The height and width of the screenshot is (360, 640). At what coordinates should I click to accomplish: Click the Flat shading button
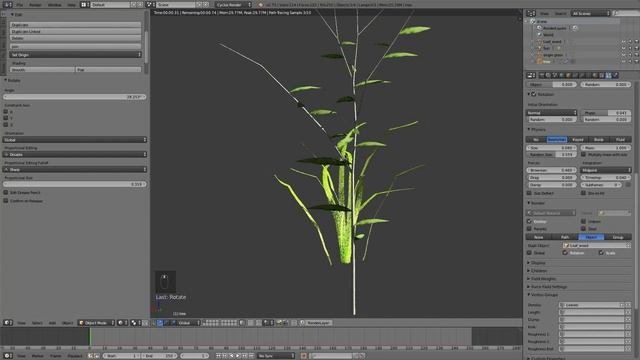pyautogui.click(x=109, y=70)
